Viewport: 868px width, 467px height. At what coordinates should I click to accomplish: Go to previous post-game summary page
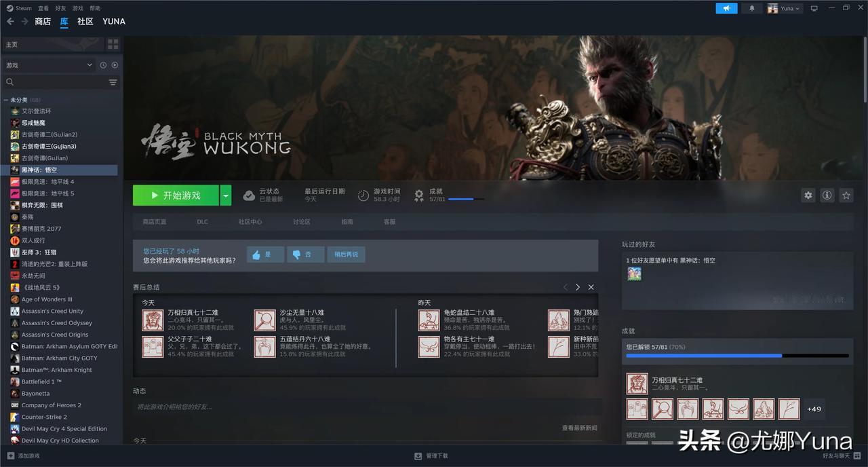[x=566, y=287]
